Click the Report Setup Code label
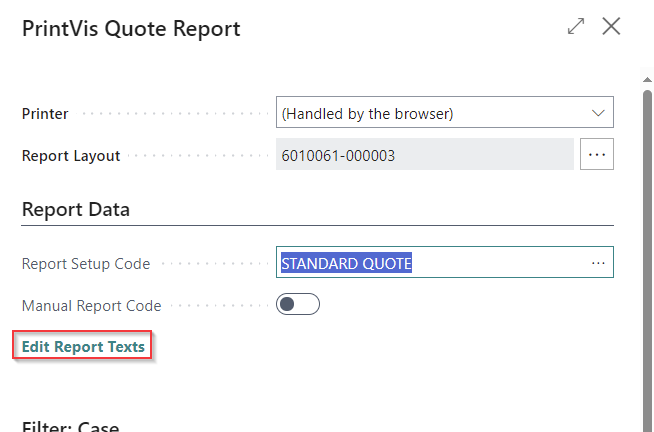The width and height of the screenshot is (654, 432). click(x=86, y=264)
